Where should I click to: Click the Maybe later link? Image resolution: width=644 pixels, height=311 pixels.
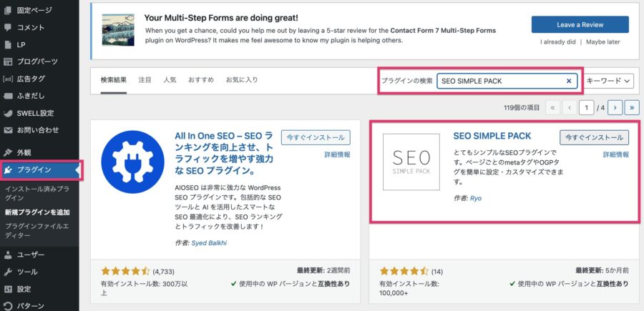click(603, 42)
